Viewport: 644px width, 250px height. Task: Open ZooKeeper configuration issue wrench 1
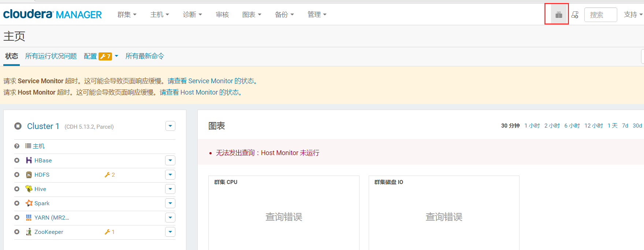click(109, 232)
